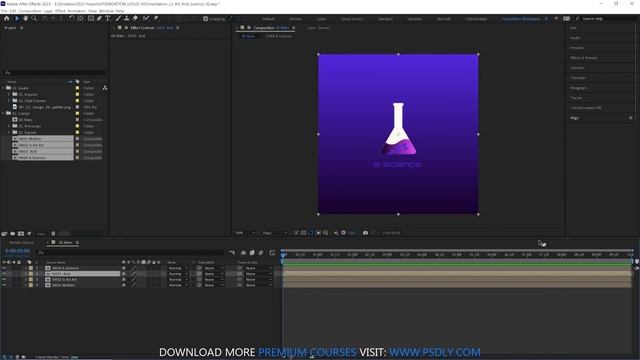
Task: Hide the SH01 Motion layer with its eye
Action: point(4,285)
